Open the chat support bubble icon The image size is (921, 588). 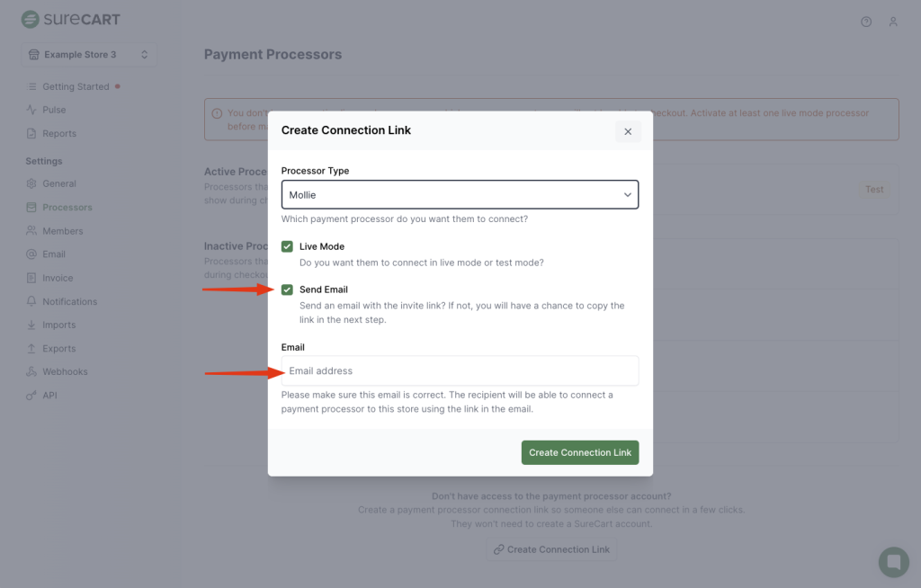click(893, 562)
